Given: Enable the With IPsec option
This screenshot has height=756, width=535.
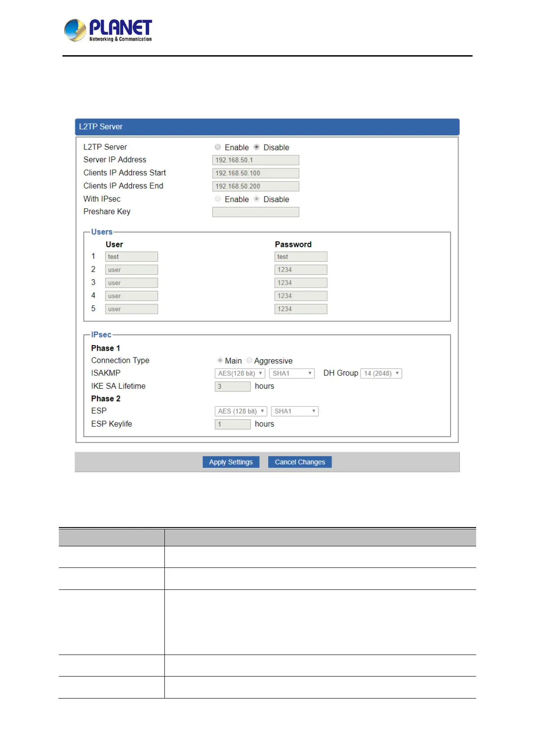Looking at the screenshot, I should (x=218, y=199).
